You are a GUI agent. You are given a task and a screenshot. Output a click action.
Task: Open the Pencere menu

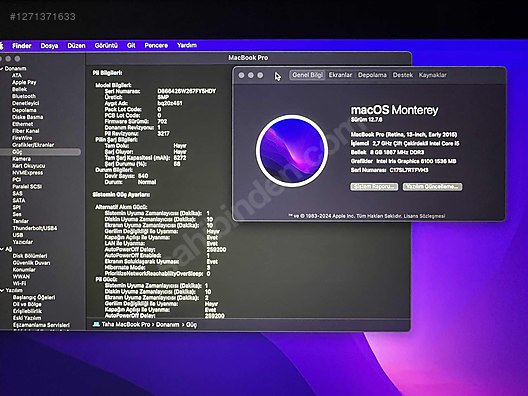156,45
